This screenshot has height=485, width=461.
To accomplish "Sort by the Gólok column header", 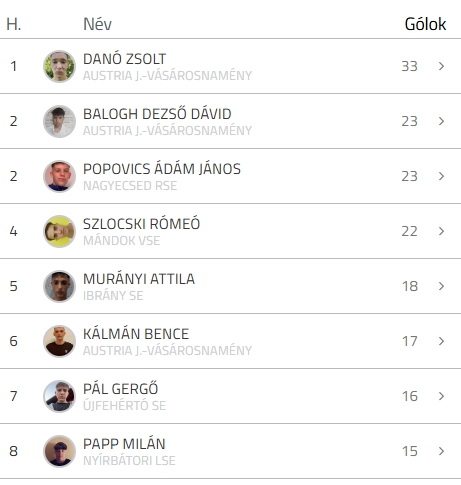I will point(425,24).
